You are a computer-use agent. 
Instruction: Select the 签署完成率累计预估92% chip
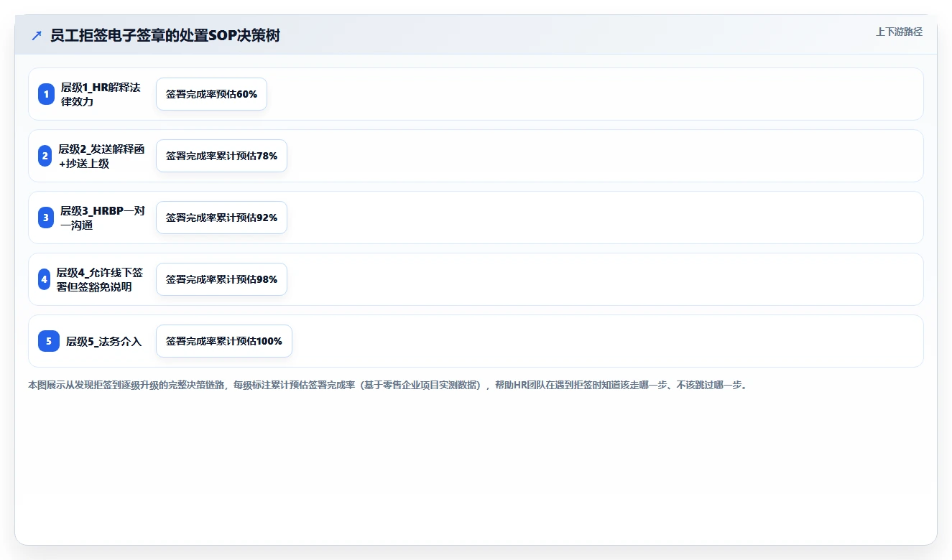coord(221,218)
